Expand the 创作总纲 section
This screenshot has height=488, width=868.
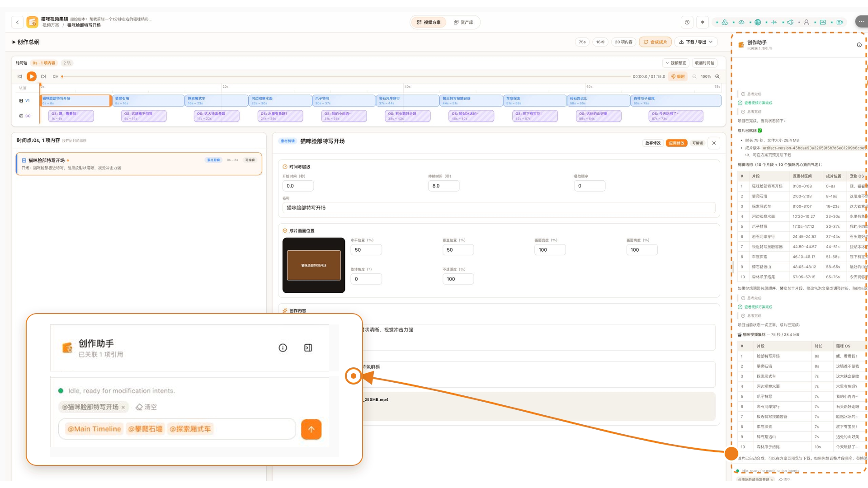[26, 42]
